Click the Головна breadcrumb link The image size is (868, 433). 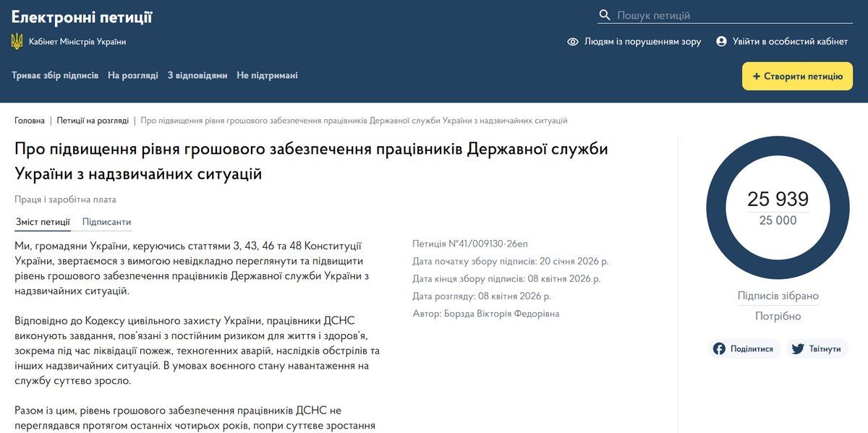[x=28, y=121]
